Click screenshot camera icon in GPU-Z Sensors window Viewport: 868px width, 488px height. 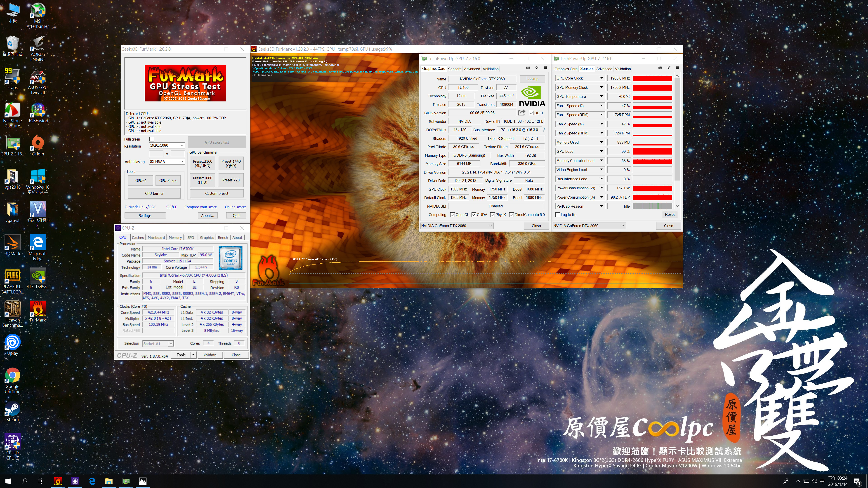[x=660, y=68]
